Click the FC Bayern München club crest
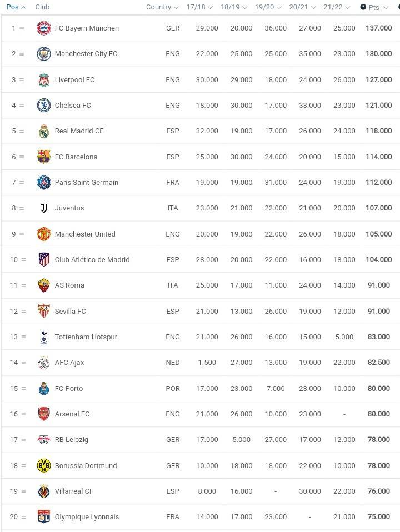The image size is (400, 532). (44, 28)
